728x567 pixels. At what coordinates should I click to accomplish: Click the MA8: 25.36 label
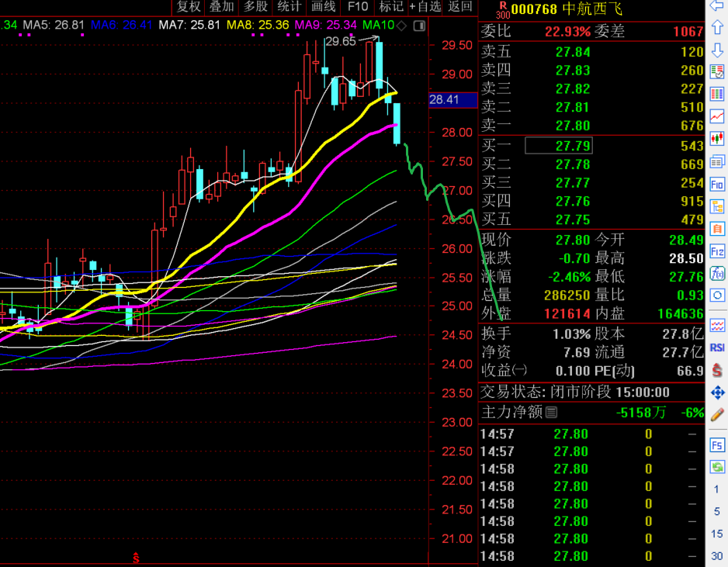click(258, 25)
